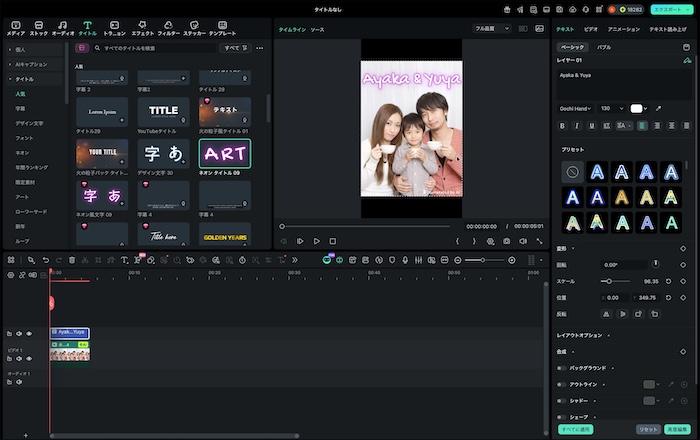The width and height of the screenshot is (700, 440).
Task: Click the stop button under preview
Action: pos(333,241)
